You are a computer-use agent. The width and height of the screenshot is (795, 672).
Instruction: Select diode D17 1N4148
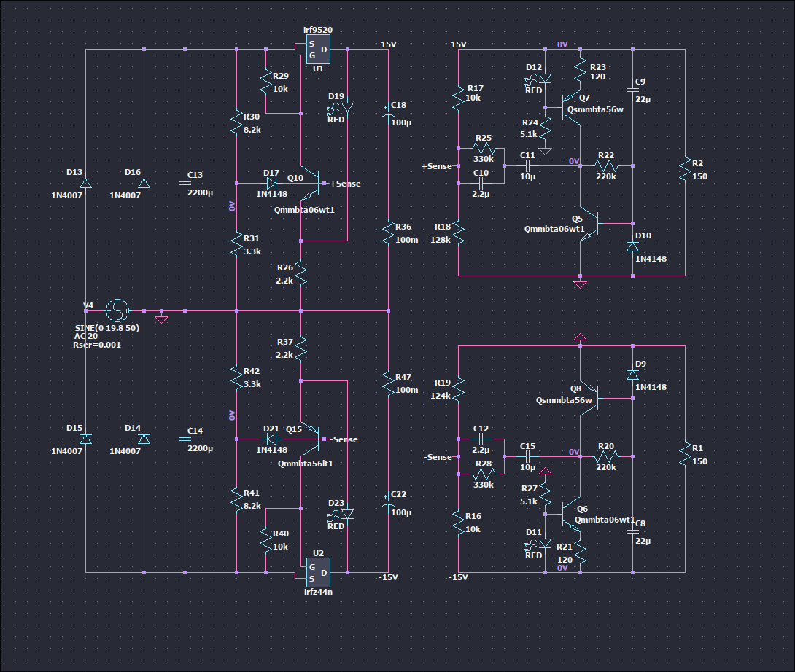click(x=272, y=184)
